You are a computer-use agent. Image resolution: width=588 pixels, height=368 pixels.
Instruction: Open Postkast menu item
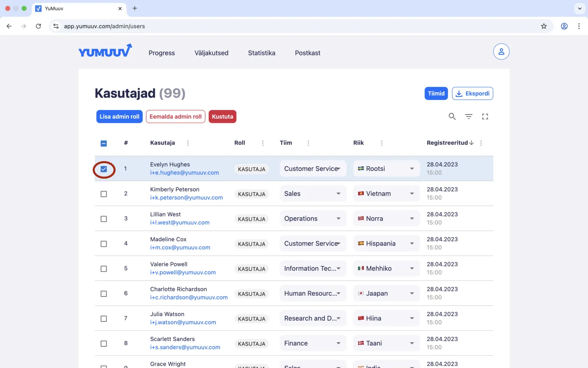308,53
